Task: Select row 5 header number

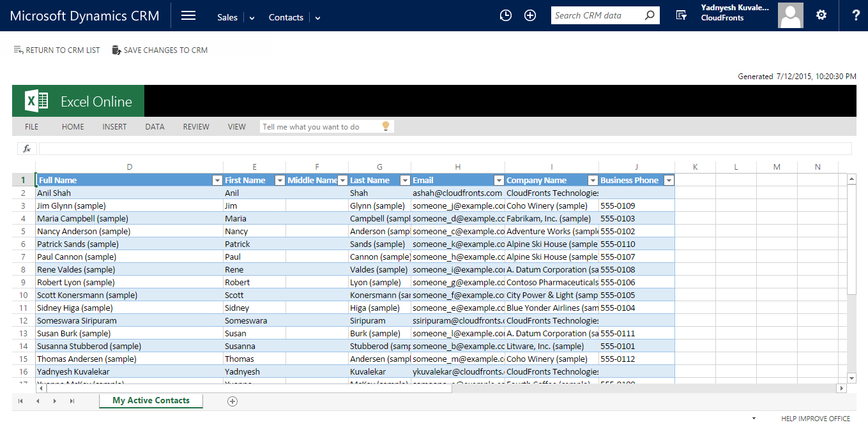Action: [x=24, y=231]
